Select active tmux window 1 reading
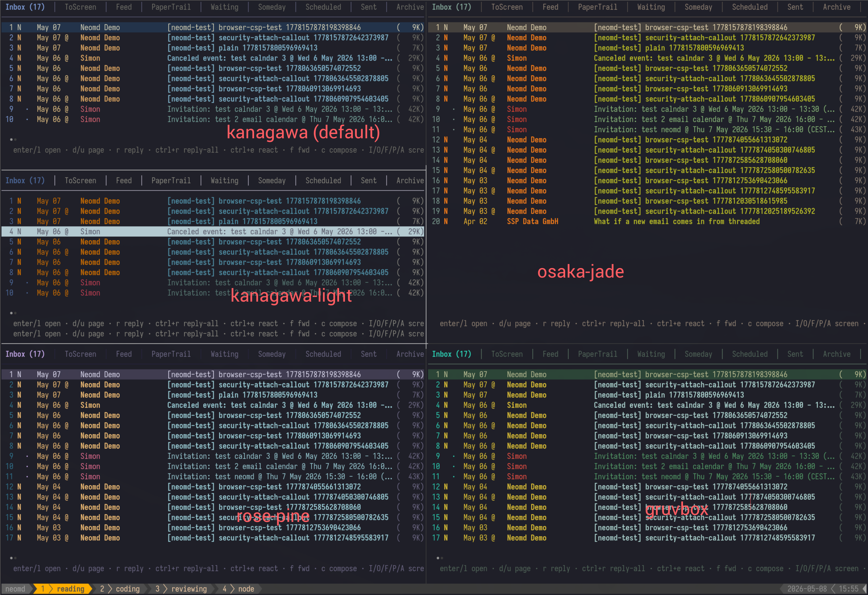Screen dimensions: 868x595 [x=63, y=589]
